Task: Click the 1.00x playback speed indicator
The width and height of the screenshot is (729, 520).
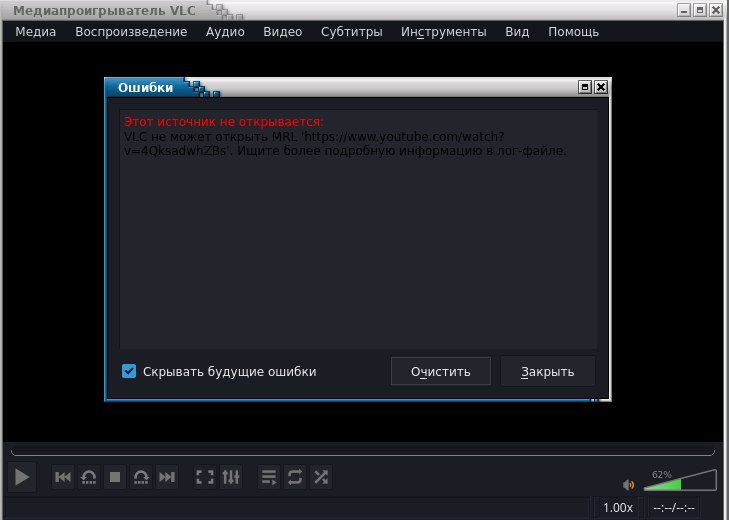Action: [617, 508]
